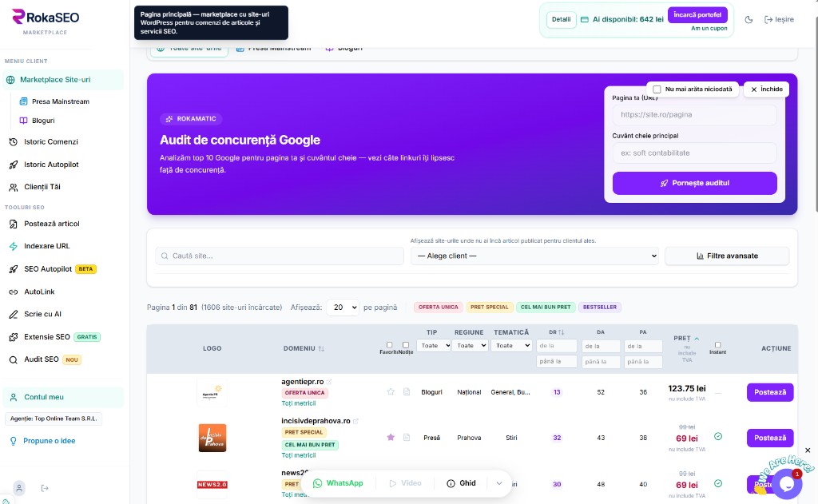Open the TIP filter dropdown

click(432, 345)
